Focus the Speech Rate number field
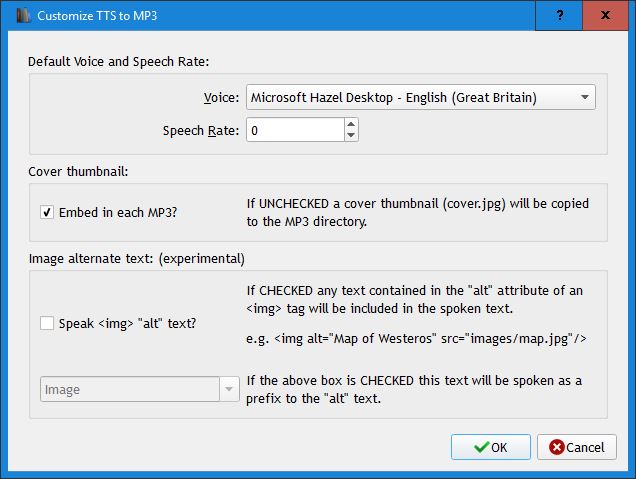636x479 pixels. 293,130
